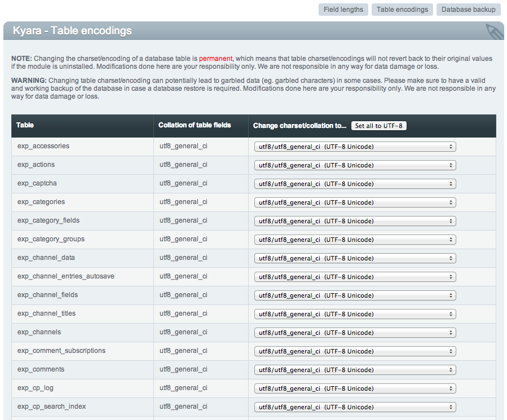Open the exp_category_fields collation dropdown

click(355, 221)
